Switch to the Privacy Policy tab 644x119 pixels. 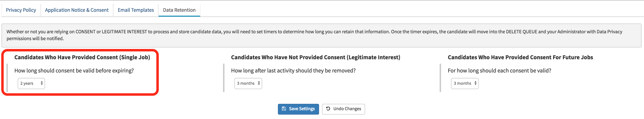pyautogui.click(x=21, y=10)
